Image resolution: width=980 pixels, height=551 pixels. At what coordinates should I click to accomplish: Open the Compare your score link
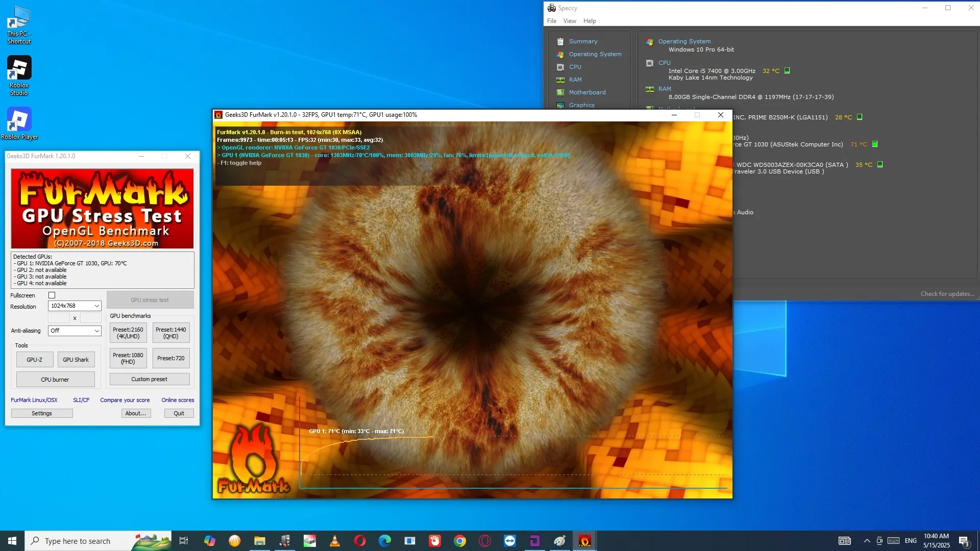tap(125, 400)
